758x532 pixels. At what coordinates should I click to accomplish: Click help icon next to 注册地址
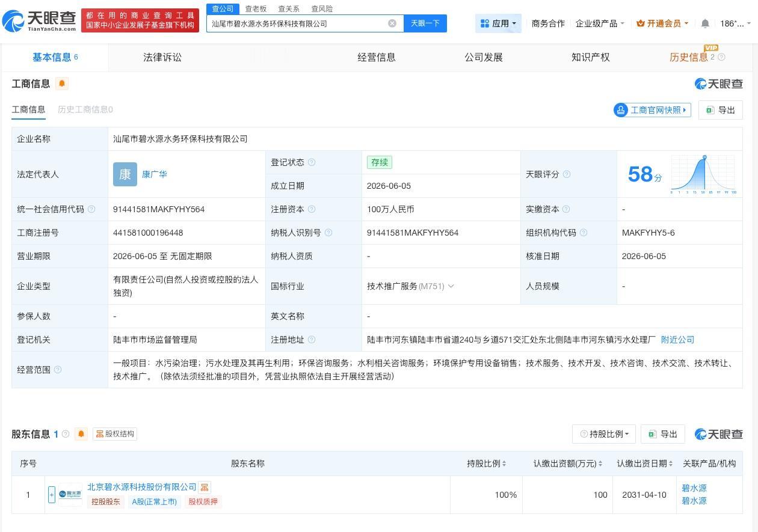click(312, 340)
